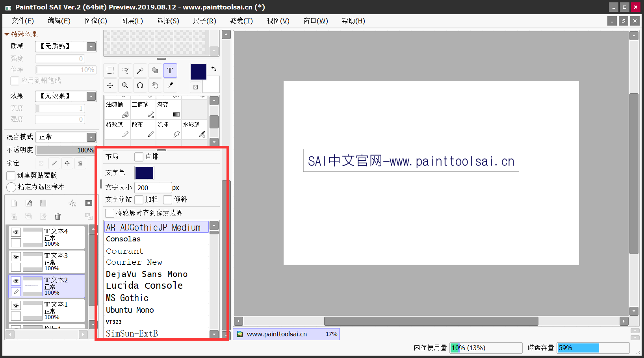644x358 pixels.
Task: Select the rectangular selection tool
Action: tap(110, 70)
